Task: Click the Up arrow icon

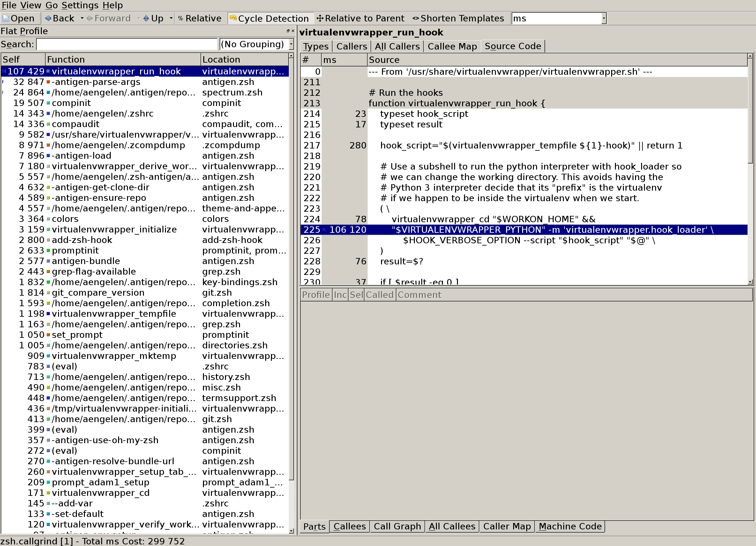Action: tap(146, 18)
